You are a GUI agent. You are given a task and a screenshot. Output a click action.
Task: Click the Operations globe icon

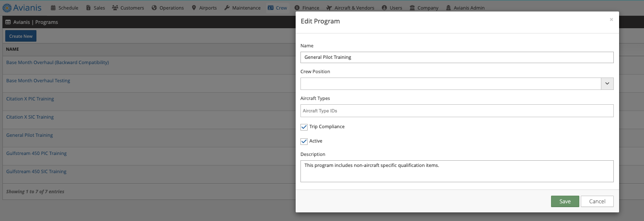(154, 8)
